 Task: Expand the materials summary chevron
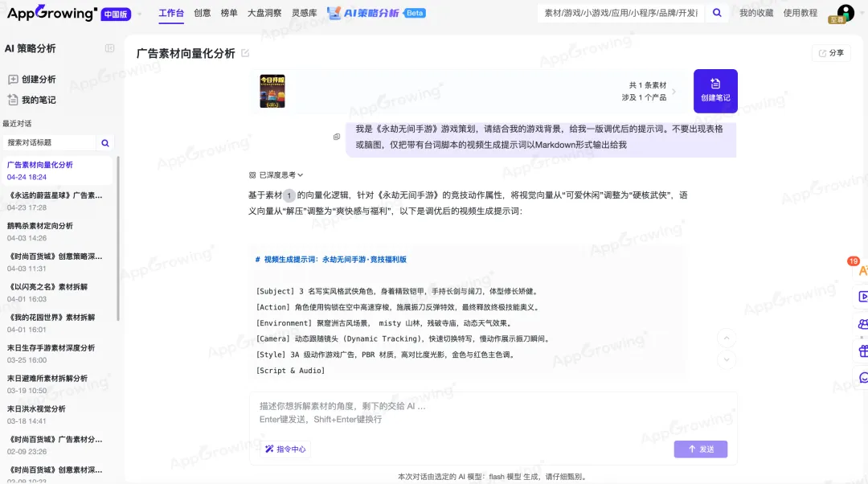[674, 91]
